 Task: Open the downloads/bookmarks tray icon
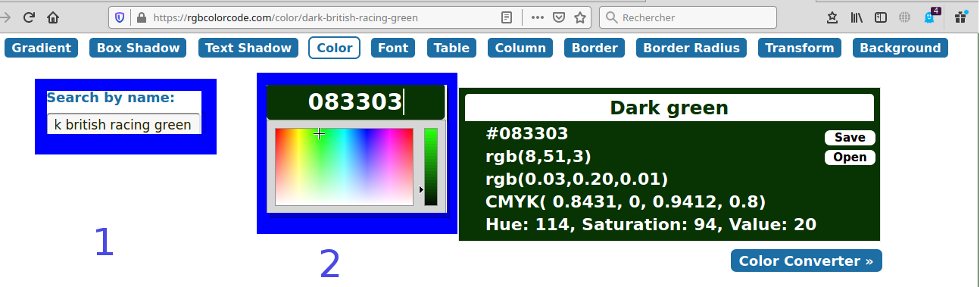point(832,17)
